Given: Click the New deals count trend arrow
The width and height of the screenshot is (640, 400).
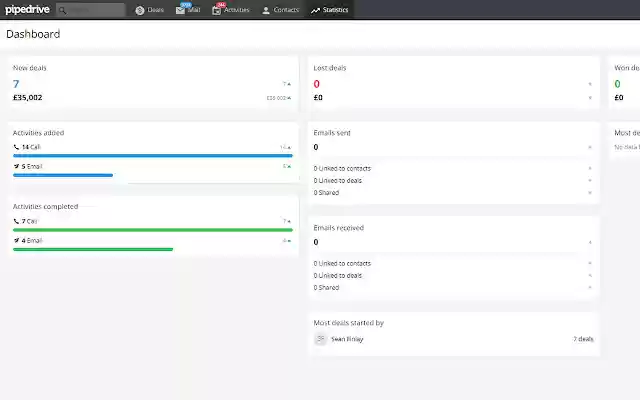Looking at the screenshot, I should 287,84.
